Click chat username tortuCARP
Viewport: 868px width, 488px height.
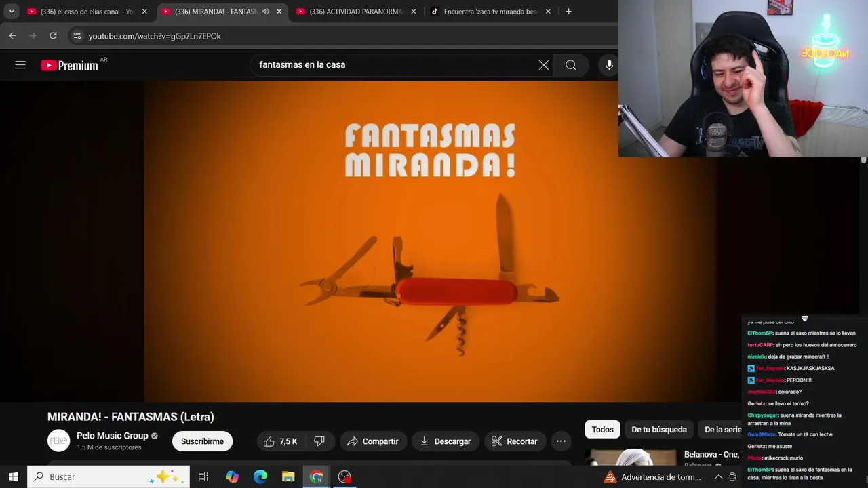click(x=760, y=345)
